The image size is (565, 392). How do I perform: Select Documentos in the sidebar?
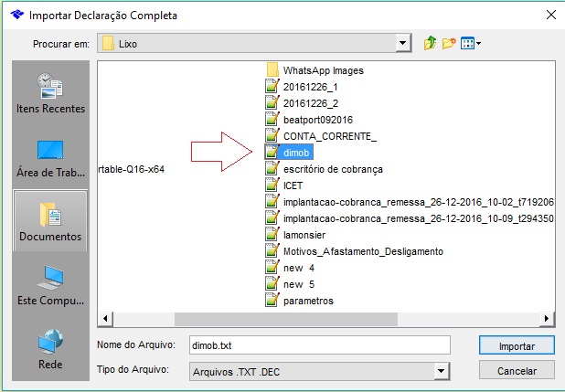point(50,221)
